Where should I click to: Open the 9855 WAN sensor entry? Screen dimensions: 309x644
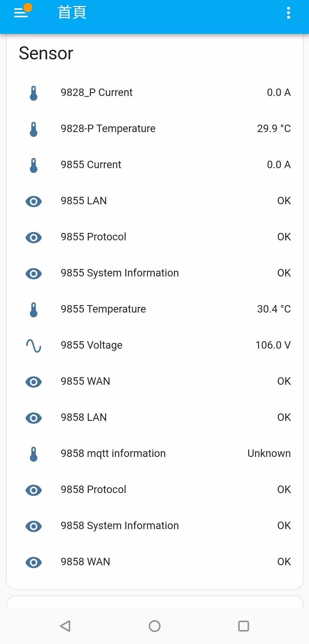[85, 381]
